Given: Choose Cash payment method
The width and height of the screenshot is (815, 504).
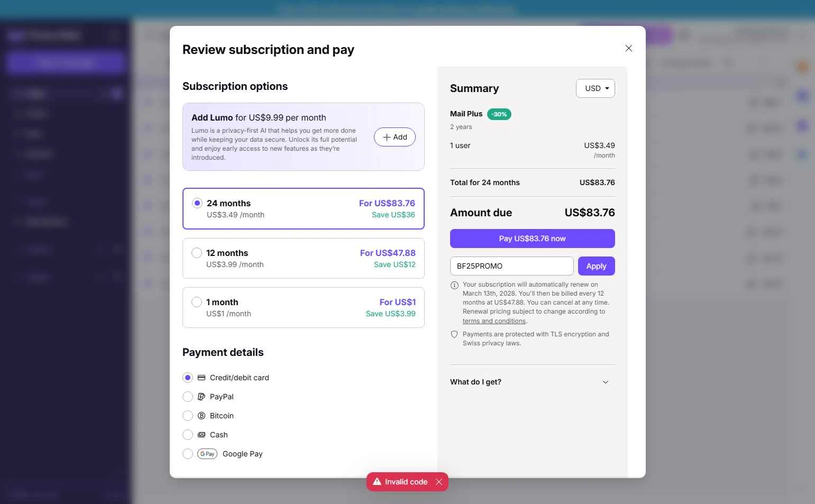Looking at the screenshot, I should (x=188, y=435).
